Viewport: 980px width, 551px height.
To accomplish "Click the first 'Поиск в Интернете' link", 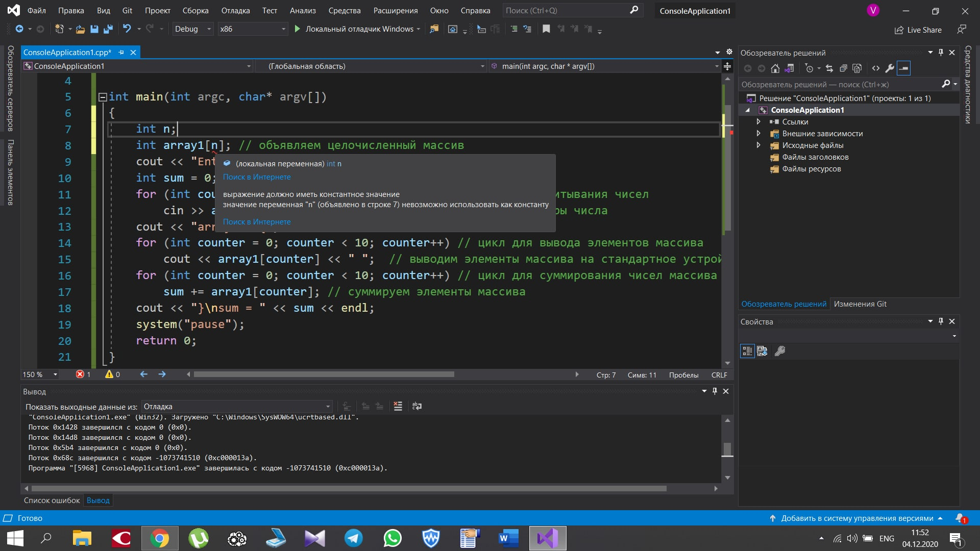I will pyautogui.click(x=257, y=177).
